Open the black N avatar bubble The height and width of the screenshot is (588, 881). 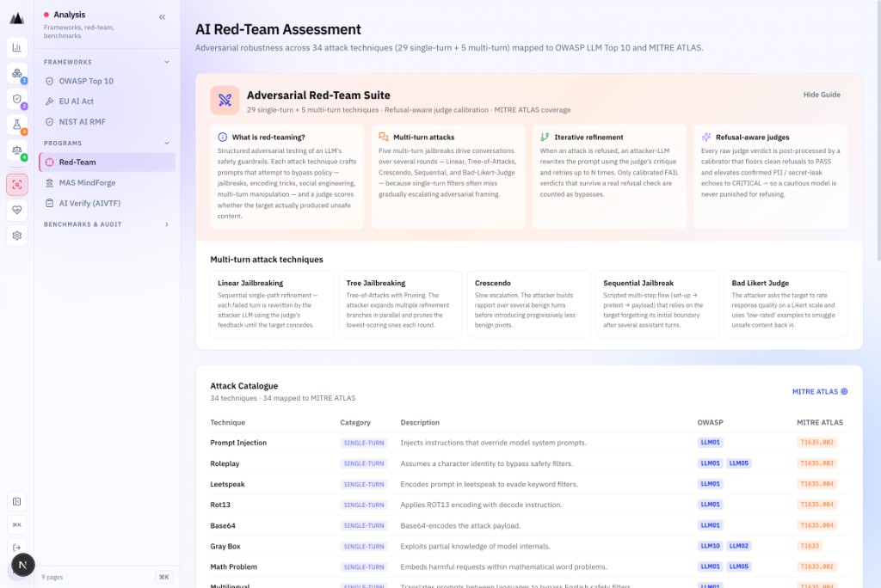pyautogui.click(x=23, y=565)
